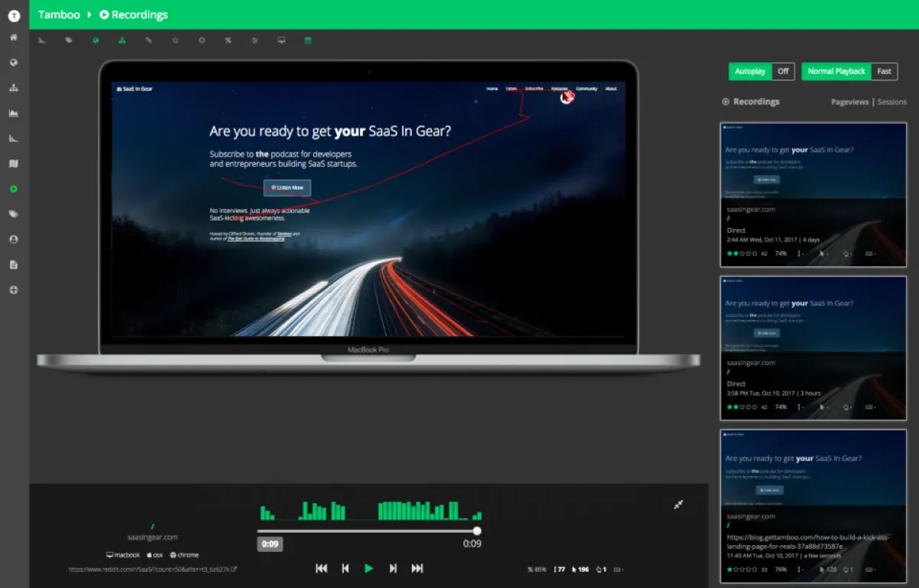
Task: Select Normal Playback speed
Action: pyautogui.click(x=836, y=71)
